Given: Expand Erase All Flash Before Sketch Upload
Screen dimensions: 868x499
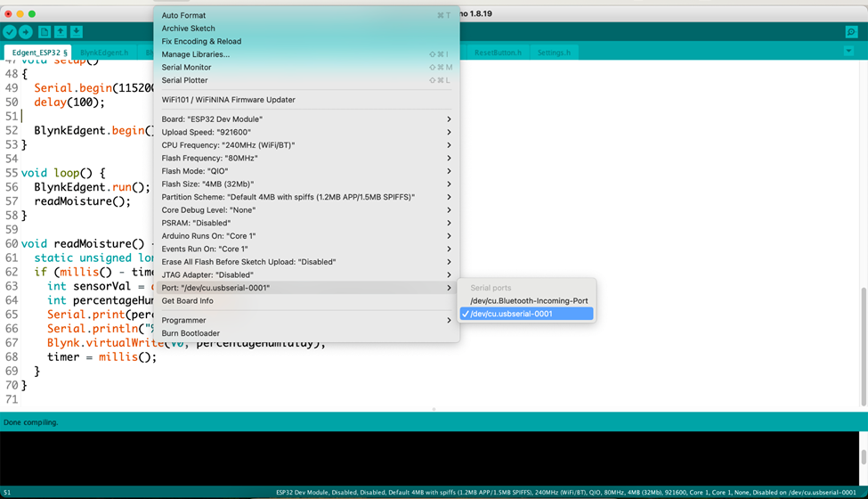Looking at the screenshot, I should [x=306, y=261].
